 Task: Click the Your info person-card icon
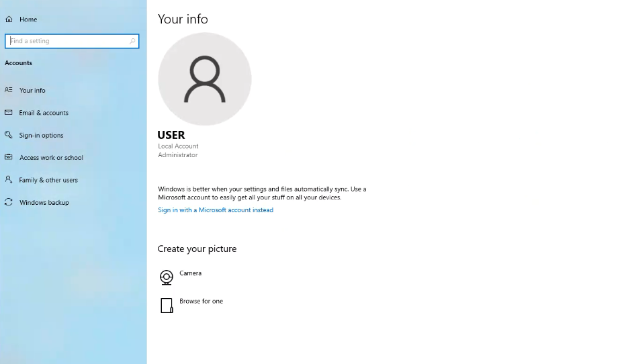tap(9, 90)
